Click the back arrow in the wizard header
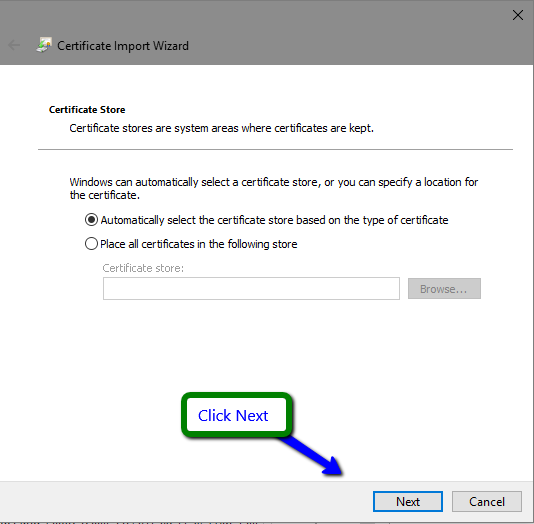 coord(14,45)
